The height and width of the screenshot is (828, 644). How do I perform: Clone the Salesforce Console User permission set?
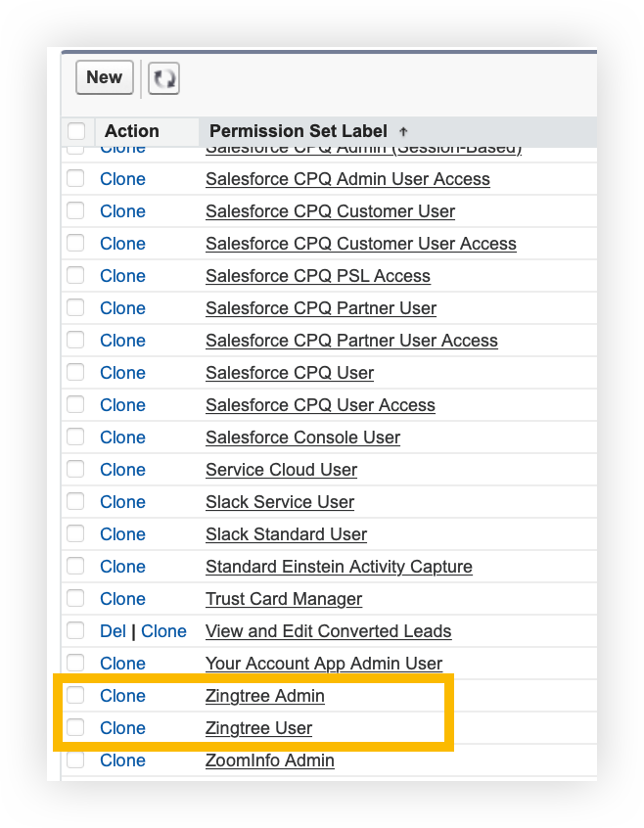point(122,437)
